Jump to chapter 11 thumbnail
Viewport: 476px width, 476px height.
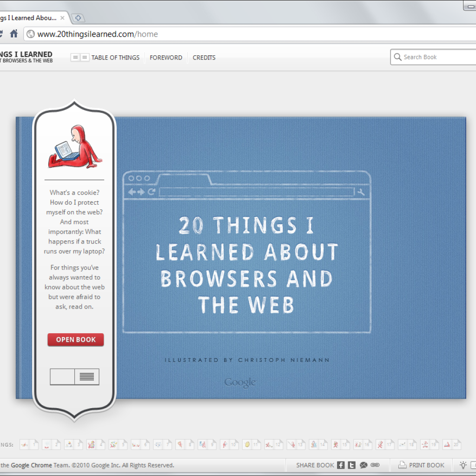251,444
